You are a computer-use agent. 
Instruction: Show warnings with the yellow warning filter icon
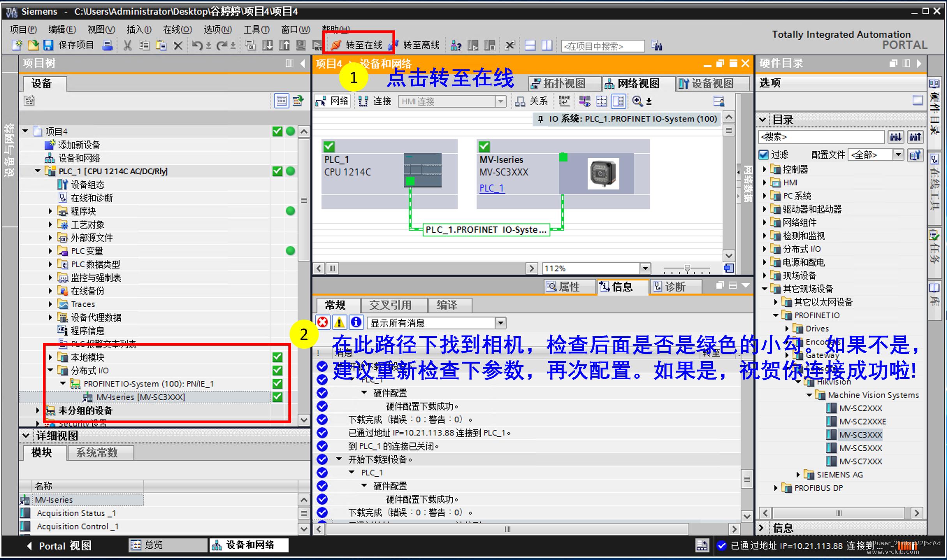pyautogui.click(x=339, y=322)
